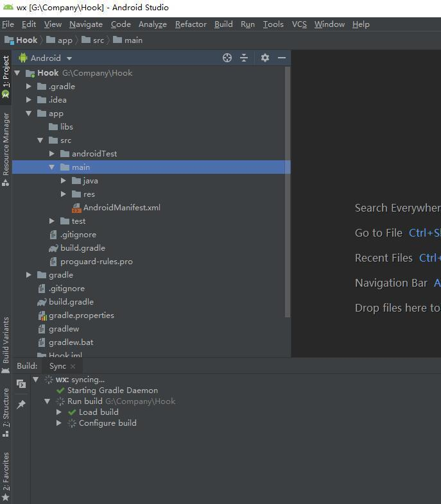Expand the androidTest folder
Screen dimensions: 441x504
coord(52,154)
